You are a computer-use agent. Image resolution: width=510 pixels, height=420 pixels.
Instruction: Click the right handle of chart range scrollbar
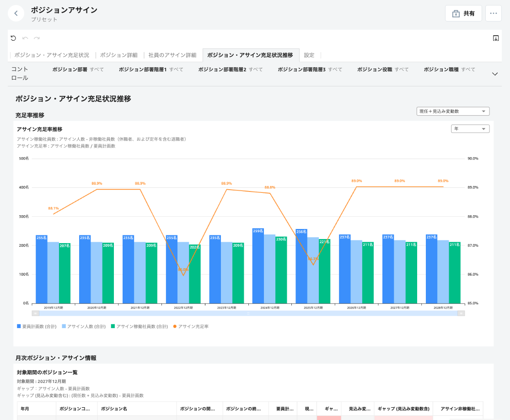(461, 313)
